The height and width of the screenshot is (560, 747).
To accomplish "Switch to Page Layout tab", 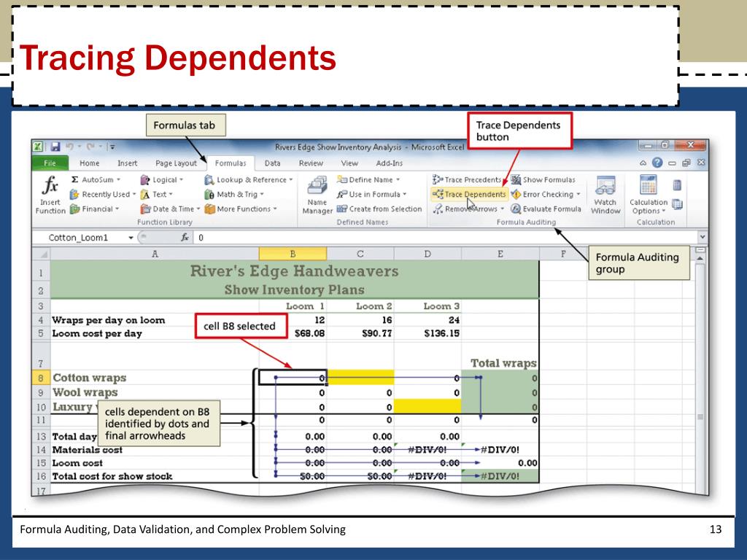I will (176, 163).
